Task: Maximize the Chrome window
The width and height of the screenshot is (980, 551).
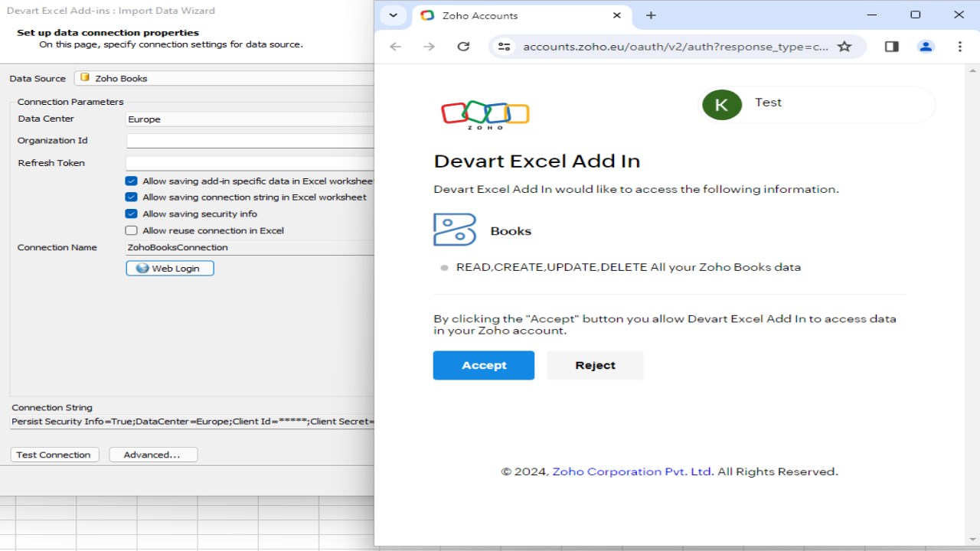Action: [915, 15]
